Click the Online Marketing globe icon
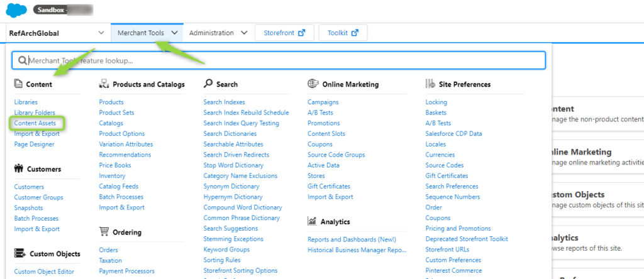The image size is (644, 279). 313,84
